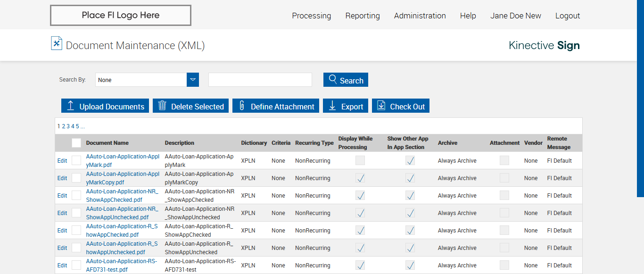644x274 pixels.
Task: Click Edit for AAuto-Loan-Application-ApplyMarkCopy.pdf row
Action: coord(62,178)
